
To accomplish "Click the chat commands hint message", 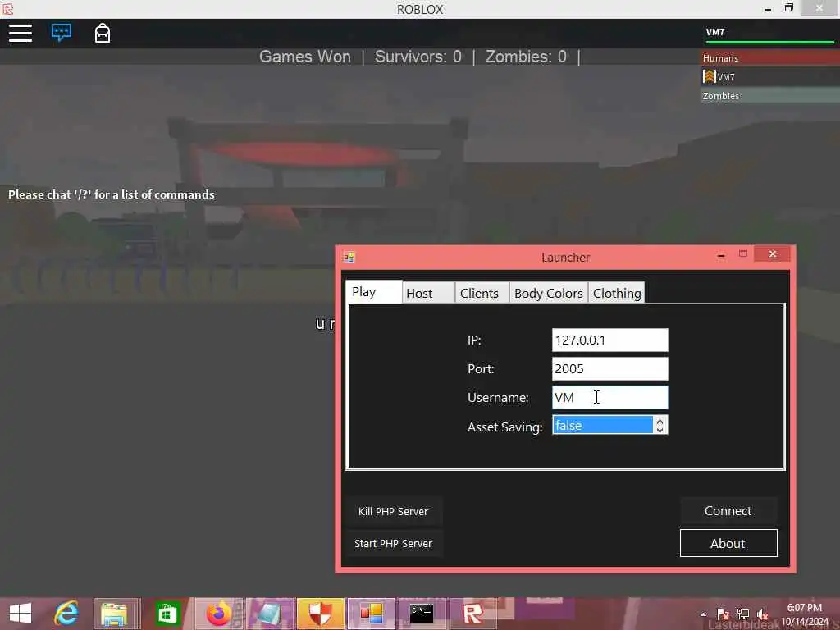I will click(x=112, y=194).
